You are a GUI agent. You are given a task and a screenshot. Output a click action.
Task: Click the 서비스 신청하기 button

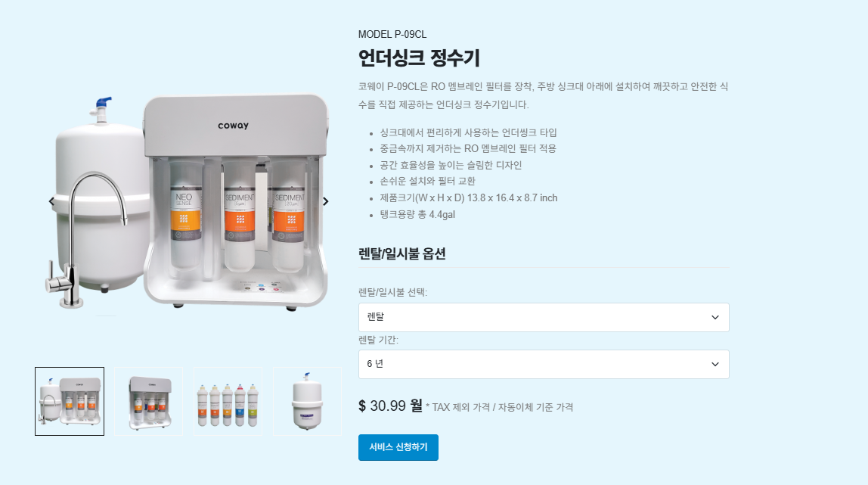click(398, 447)
